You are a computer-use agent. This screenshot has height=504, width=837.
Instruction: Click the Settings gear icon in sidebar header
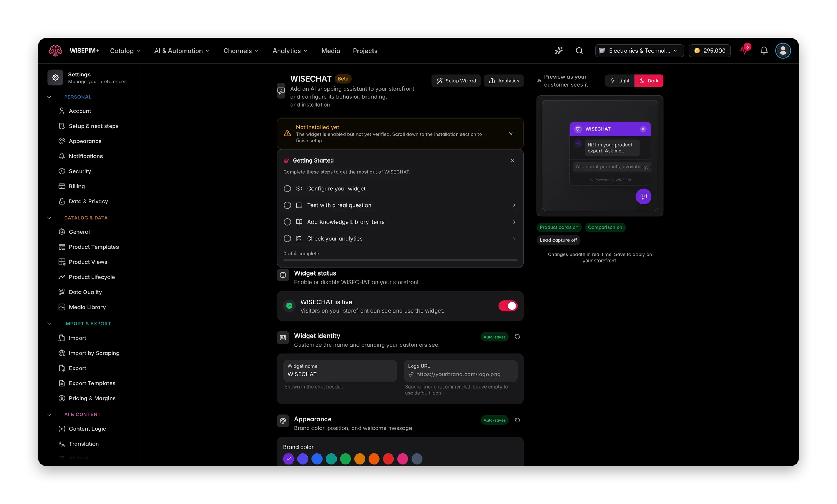click(55, 77)
